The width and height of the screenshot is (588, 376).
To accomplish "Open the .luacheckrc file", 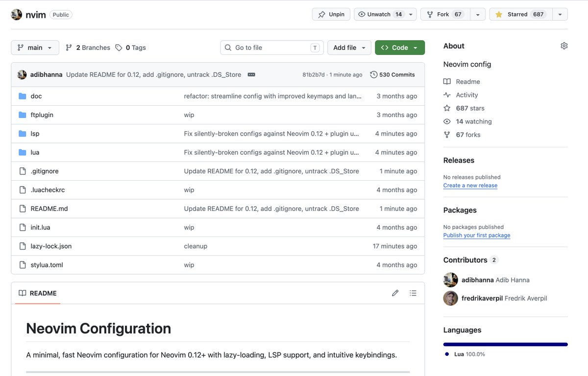I will (x=48, y=190).
